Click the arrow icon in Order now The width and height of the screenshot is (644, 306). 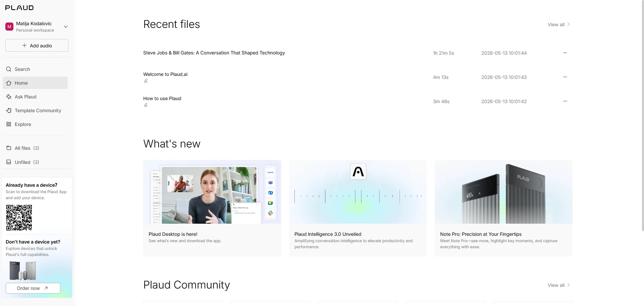[46, 288]
